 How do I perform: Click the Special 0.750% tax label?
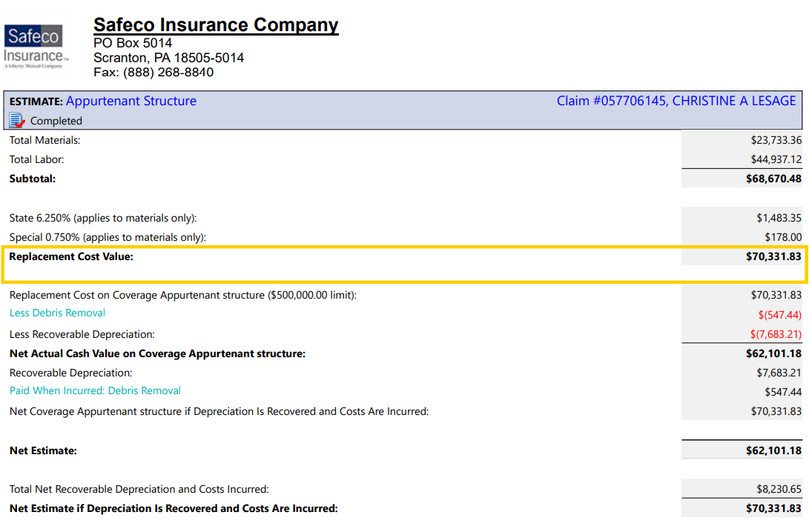pyautogui.click(x=108, y=237)
